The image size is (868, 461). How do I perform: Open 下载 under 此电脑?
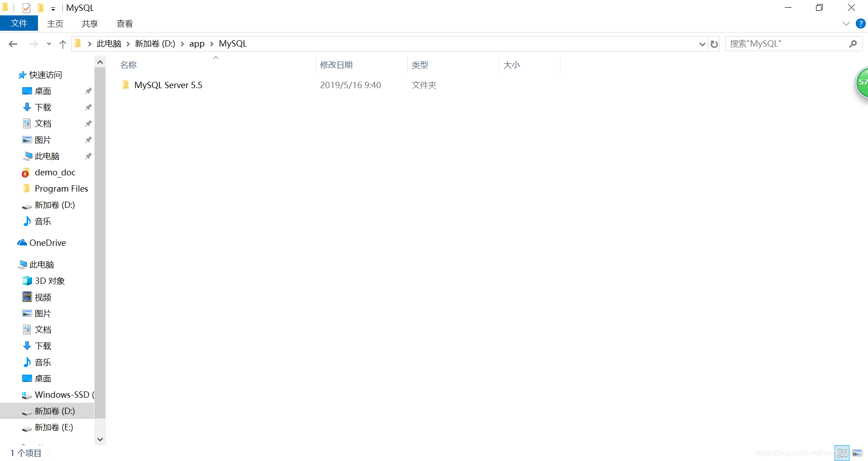coord(43,346)
